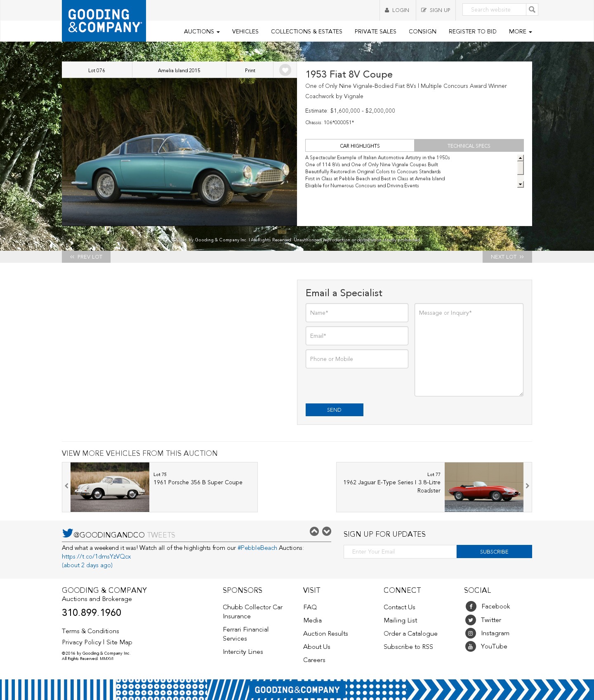Open the Mailing List link

pyautogui.click(x=401, y=620)
